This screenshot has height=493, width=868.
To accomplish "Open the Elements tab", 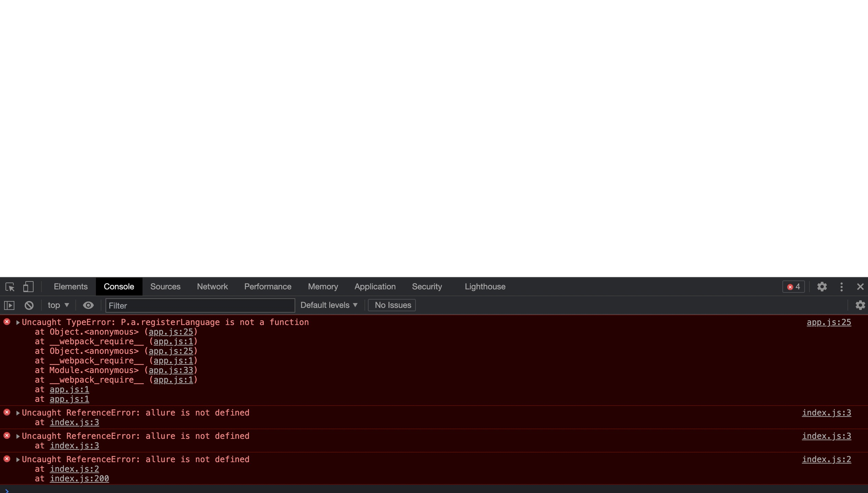I will point(71,287).
